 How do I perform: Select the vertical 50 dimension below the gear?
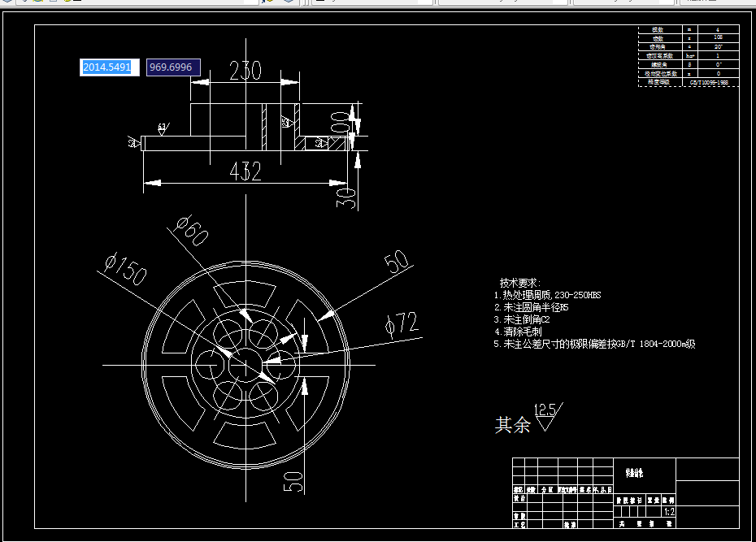[x=293, y=482]
